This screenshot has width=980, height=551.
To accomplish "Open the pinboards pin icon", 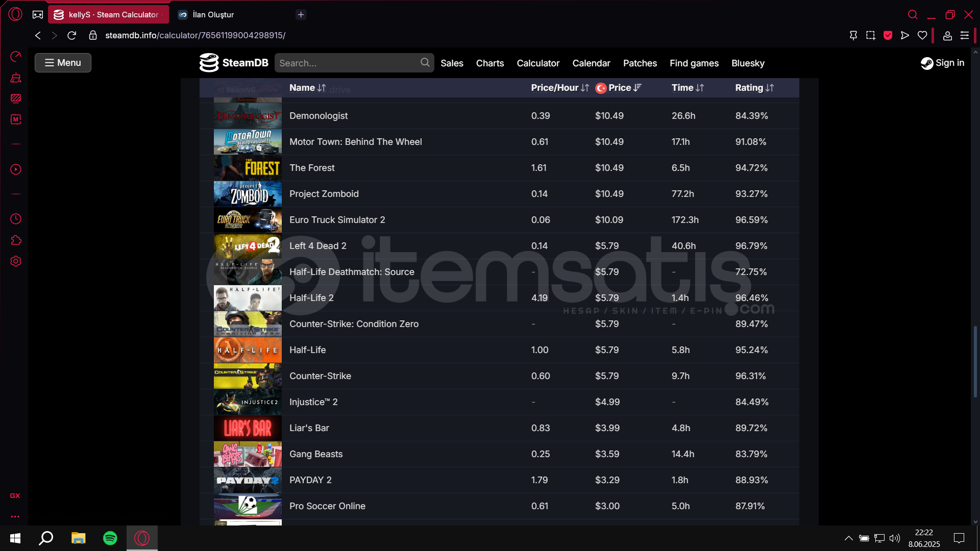I will click(853, 35).
